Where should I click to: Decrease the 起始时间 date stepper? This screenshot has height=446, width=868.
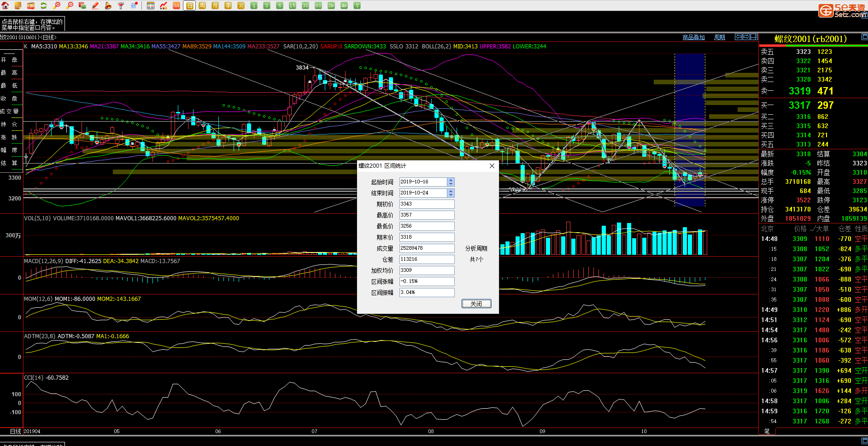coord(451,184)
